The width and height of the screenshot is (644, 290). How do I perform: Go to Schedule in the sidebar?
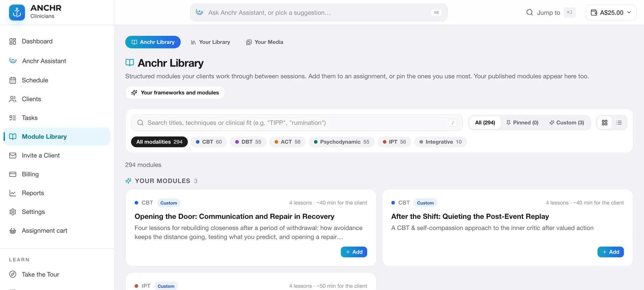57,80
